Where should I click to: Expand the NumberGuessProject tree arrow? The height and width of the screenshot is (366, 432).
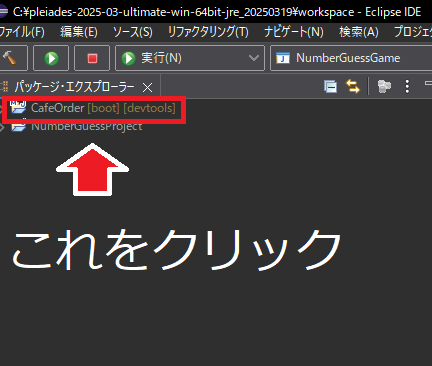point(2,127)
